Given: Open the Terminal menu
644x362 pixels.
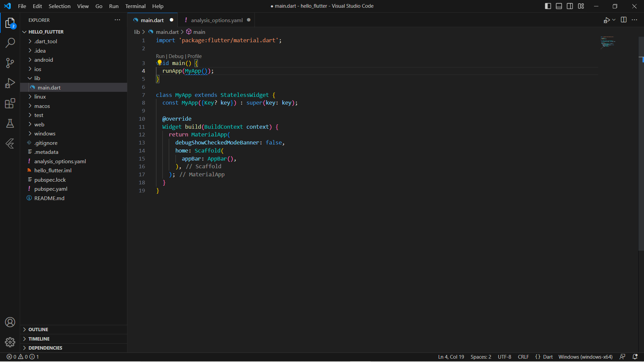Looking at the screenshot, I should 136,6.
